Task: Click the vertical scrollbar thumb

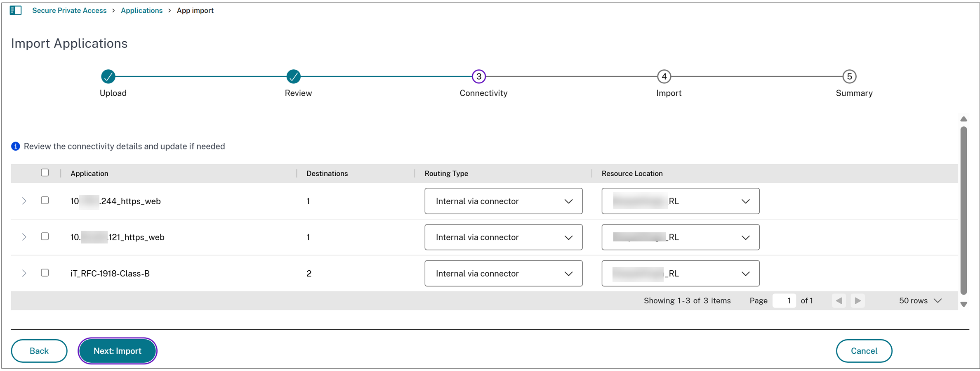Action: click(x=964, y=210)
